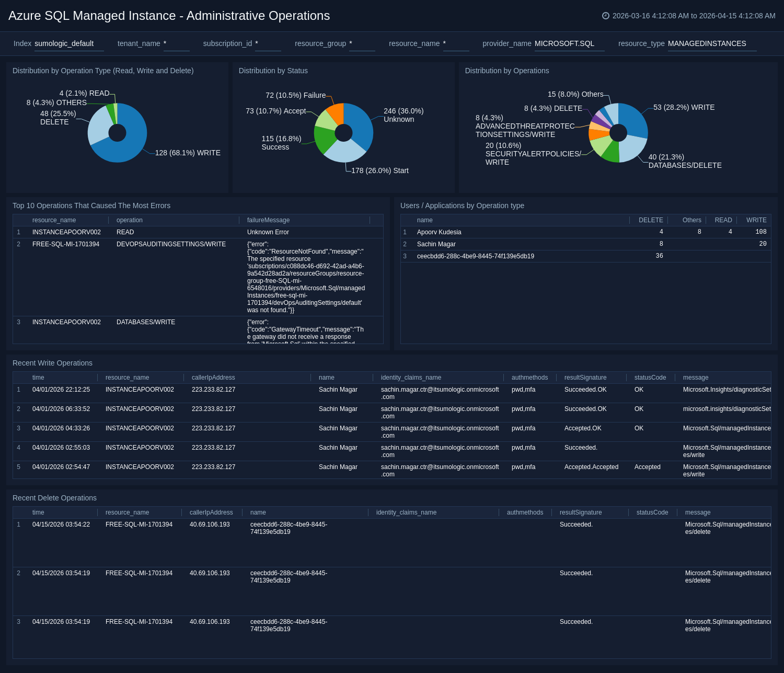This screenshot has width=784, height=673.
Task: Open the Recent Delete Operations panel title
Action: [x=54, y=498]
